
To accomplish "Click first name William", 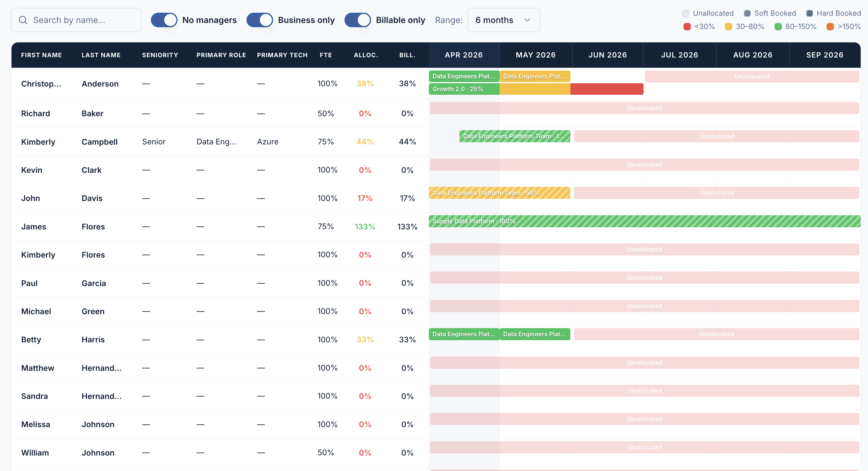I will pyautogui.click(x=35, y=453).
